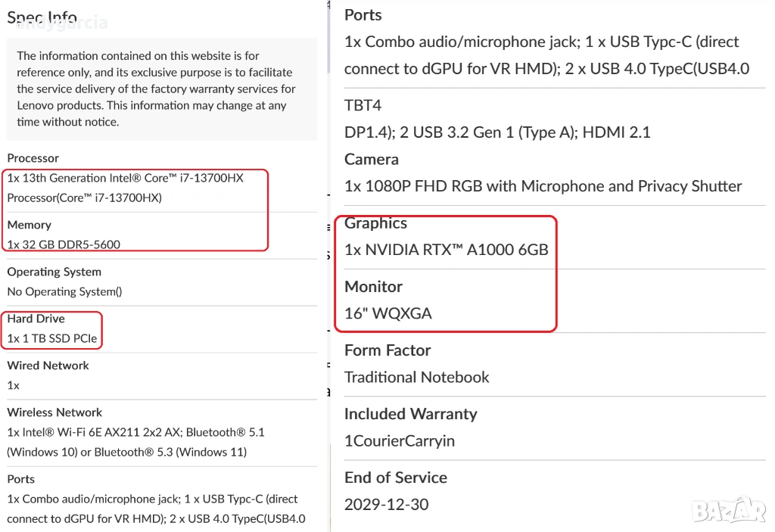Click the End of Service date 2029-12-30

coord(386,504)
